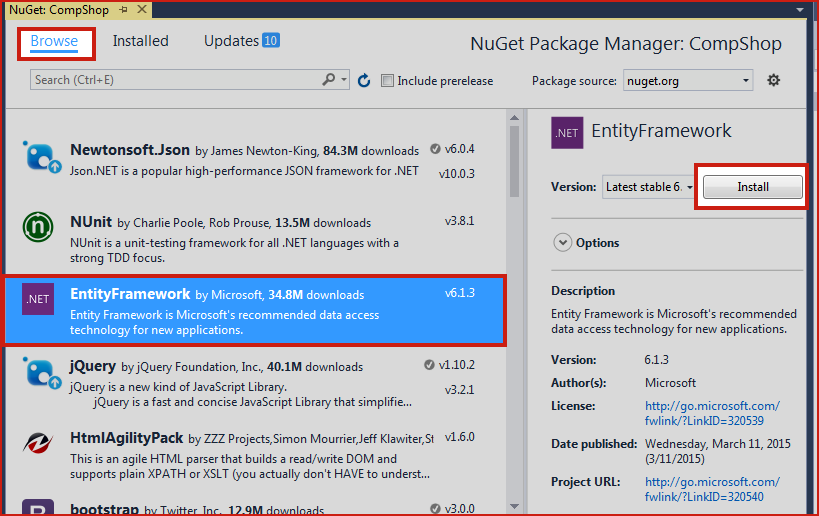Click the .NET icon in details pane
The width and height of the screenshot is (819, 516).
click(567, 133)
